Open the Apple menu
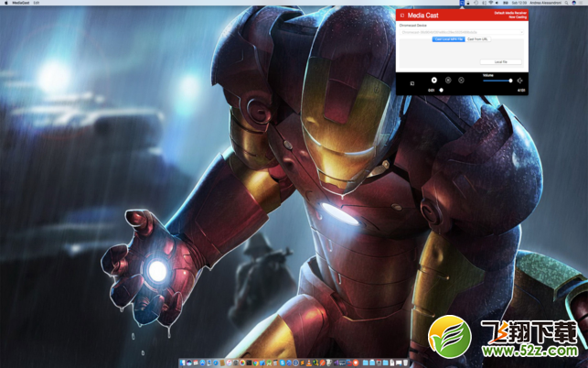Viewport: 588px width, 368px height. coord(5,3)
